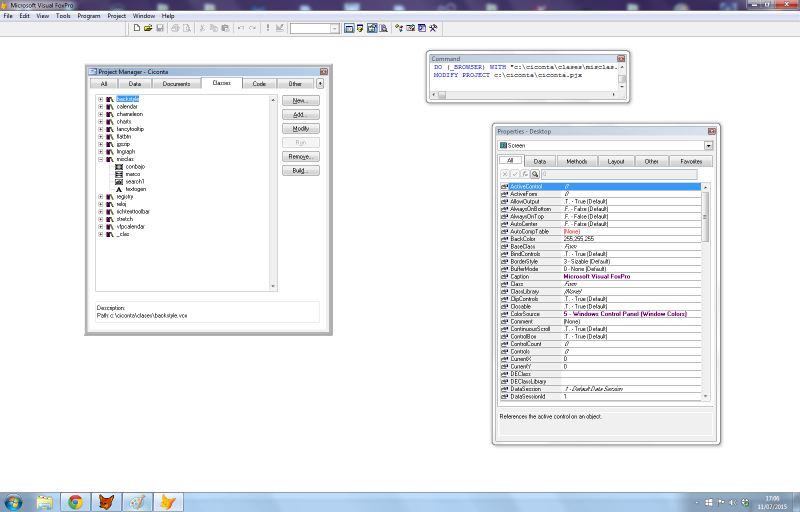
Task: Switch to the Layout tab in Properties
Action: tap(616, 161)
